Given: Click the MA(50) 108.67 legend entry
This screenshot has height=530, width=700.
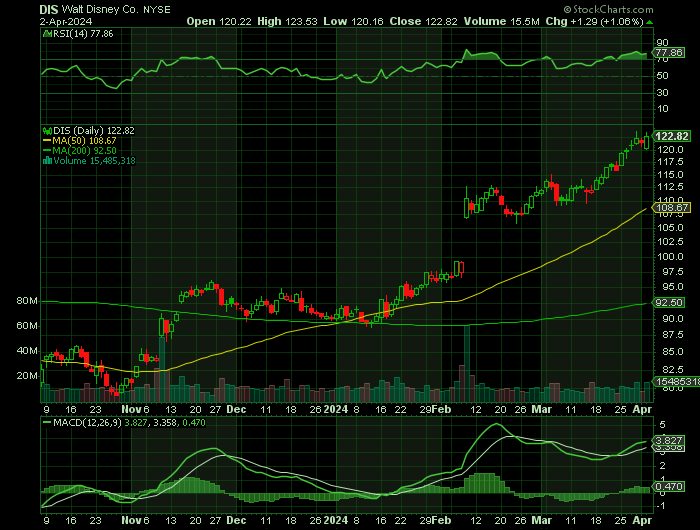Looking at the screenshot, I should coord(84,141).
